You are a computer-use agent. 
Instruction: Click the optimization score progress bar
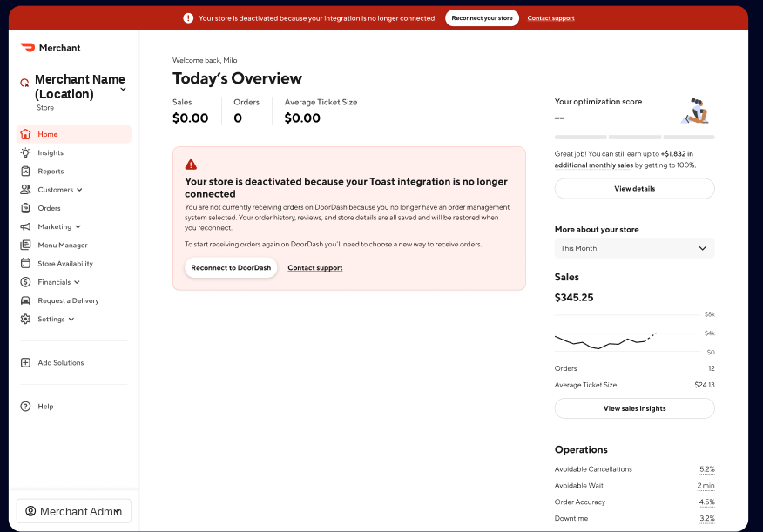635,137
